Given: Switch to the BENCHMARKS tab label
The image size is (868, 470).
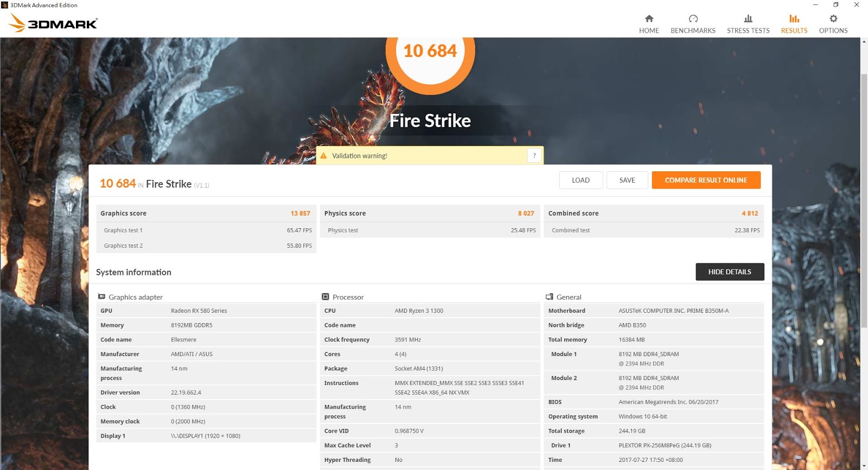Looking at the screenshot, I should point(693,31).
